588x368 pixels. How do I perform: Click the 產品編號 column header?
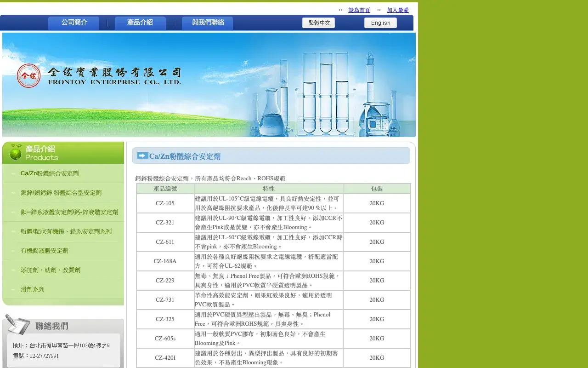(x=165, y=189)
